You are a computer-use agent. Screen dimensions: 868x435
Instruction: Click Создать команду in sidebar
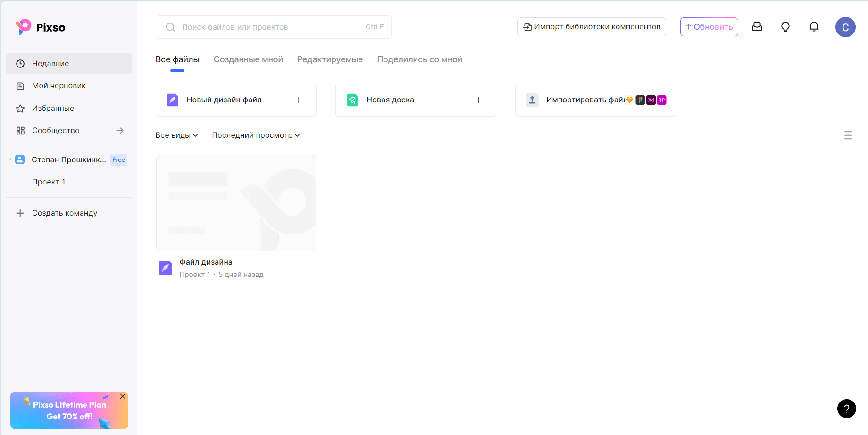[69, 213]
